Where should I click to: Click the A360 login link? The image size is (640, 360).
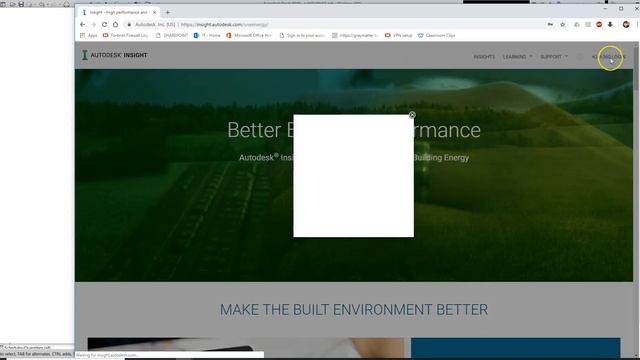click(609, 57)
